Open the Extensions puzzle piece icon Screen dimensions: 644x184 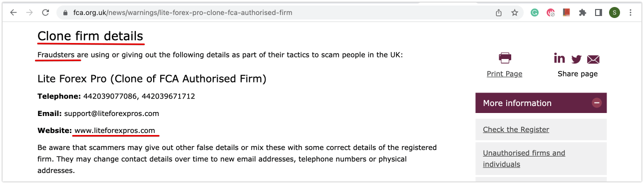click(x=583, y=12)
